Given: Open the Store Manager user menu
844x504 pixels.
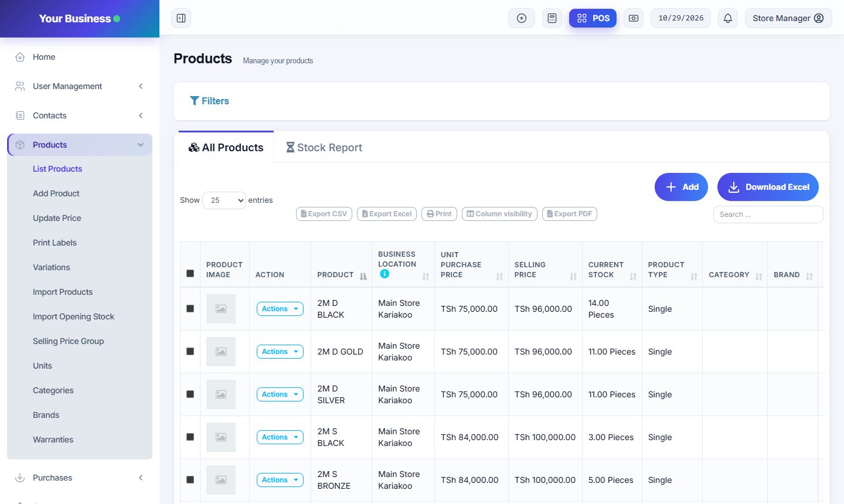Looking at the screenshot, I should tap(788, 18).
